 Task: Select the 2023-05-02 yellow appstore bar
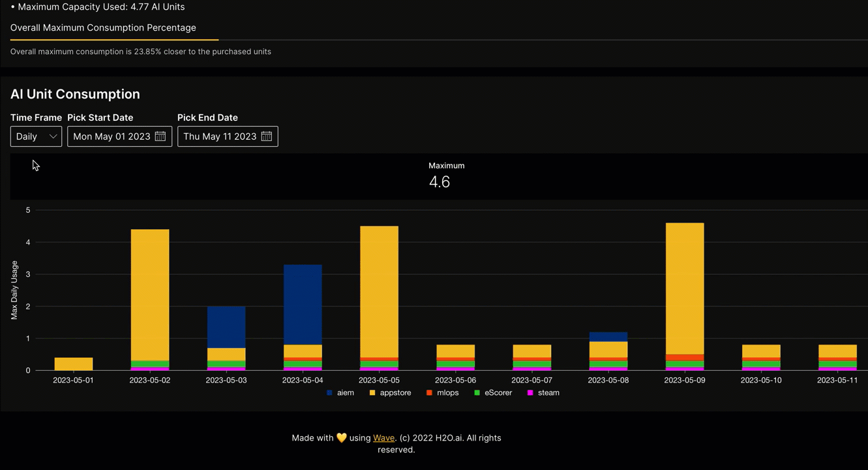[x=150, y=294]
